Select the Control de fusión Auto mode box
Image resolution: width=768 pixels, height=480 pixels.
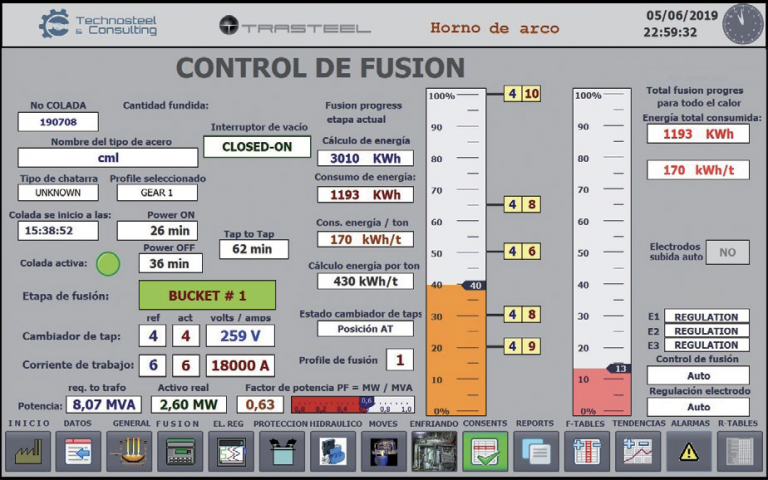point(697,376)
